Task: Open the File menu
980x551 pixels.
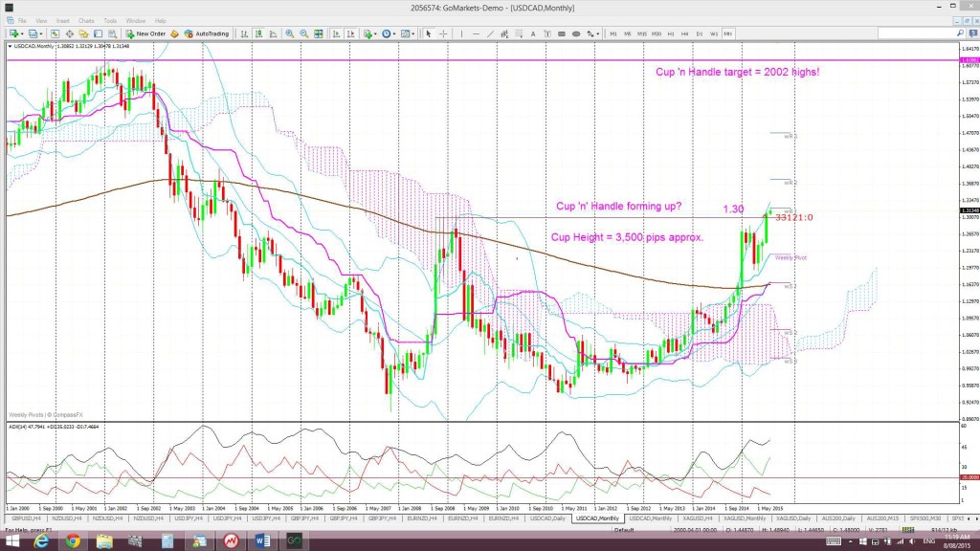Action: pos(22,21)
